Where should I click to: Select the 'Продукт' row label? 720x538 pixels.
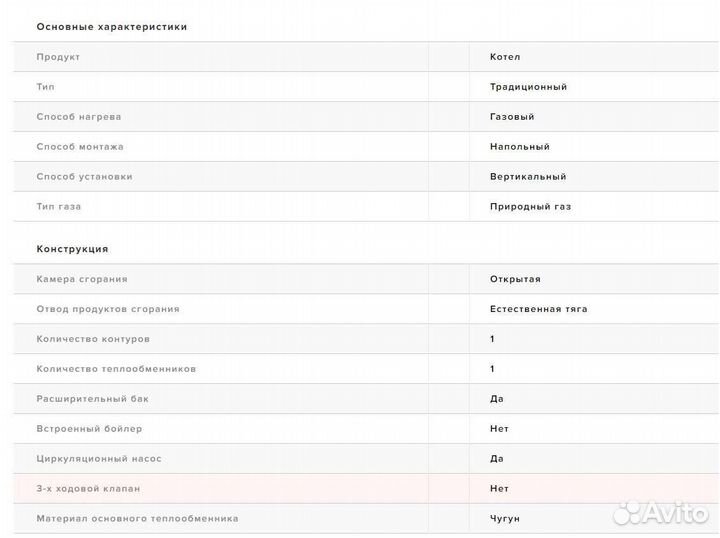[58, 57]
